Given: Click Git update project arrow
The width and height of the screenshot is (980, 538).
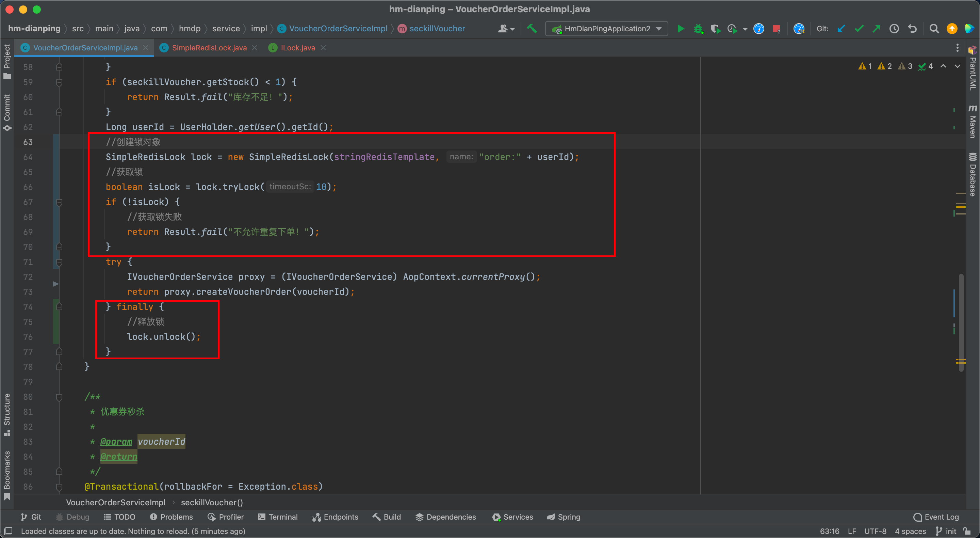Looking at the screenshot, I should coord(841,29).
